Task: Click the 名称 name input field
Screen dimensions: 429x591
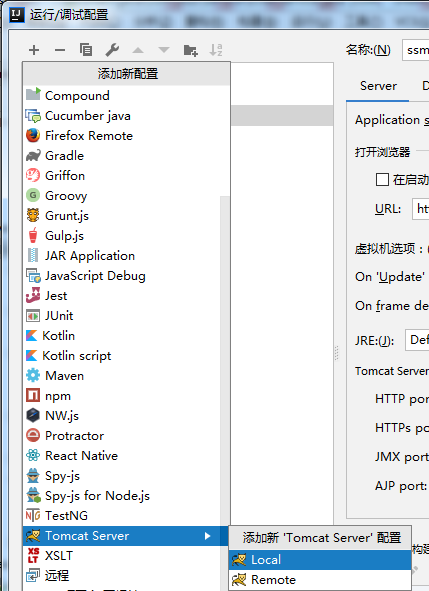Action: click(x=415, y=50)
